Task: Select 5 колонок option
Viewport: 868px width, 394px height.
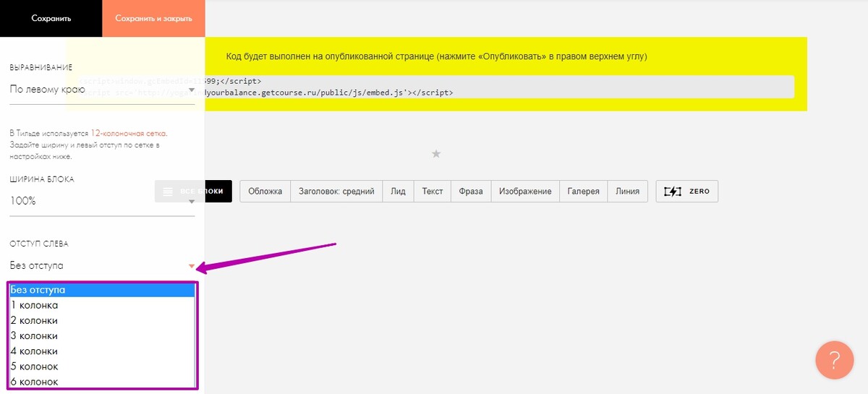Action: coord(102,367)
